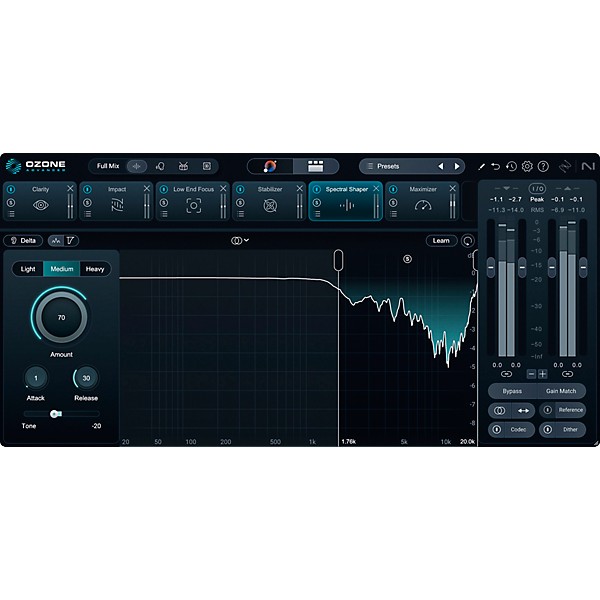Undo the last change

pos(496,166)
